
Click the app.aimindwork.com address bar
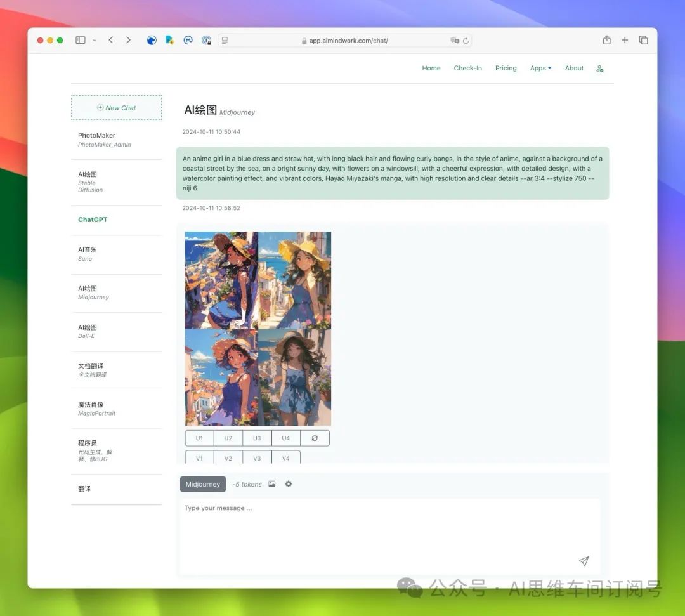344,40
